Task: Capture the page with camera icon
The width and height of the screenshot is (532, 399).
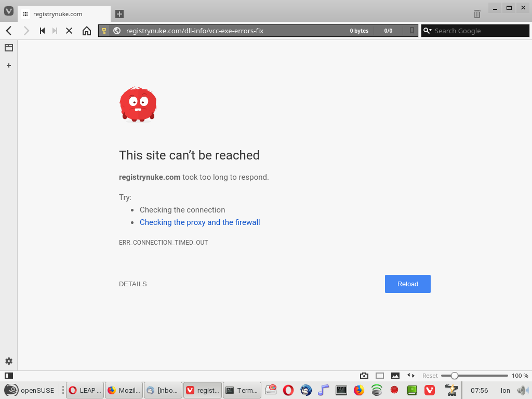Action: click(364, 376)
